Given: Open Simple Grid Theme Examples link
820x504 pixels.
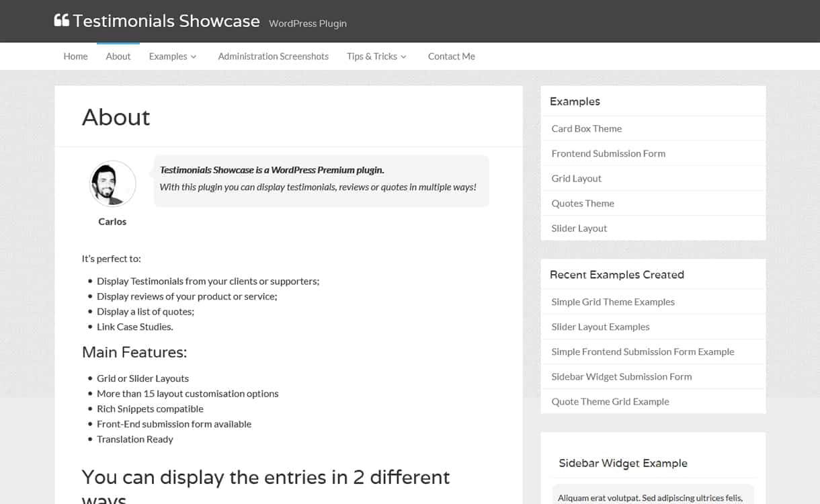Looking at the screenshot, I should pos(613,302).
